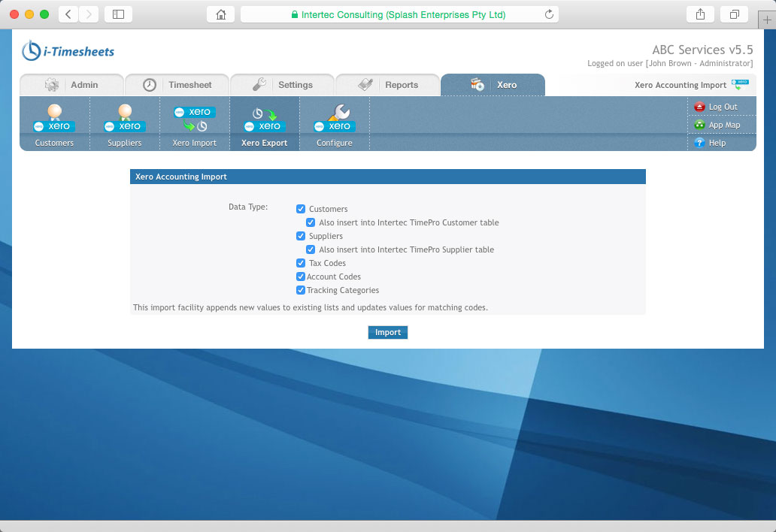Log Out of the application

click(716, 107)
